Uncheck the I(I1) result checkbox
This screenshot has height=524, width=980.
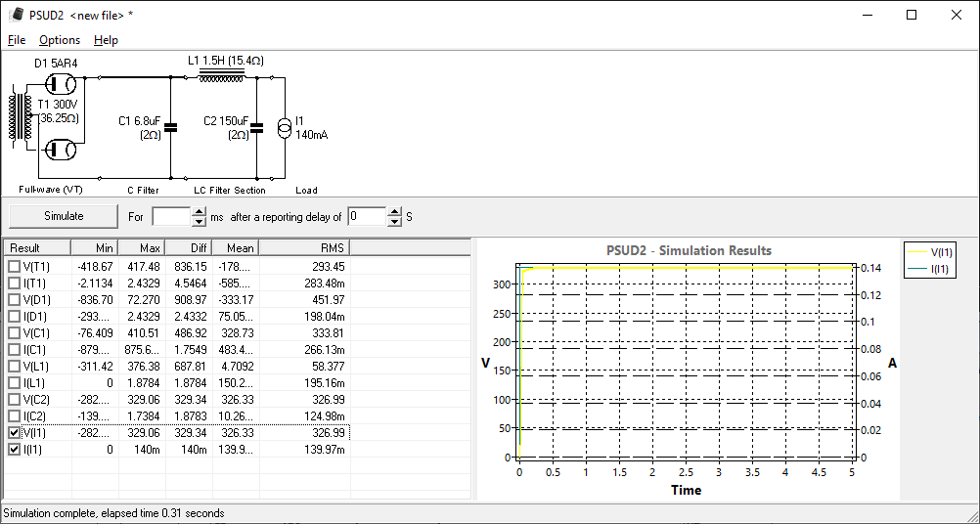[x=15, y=449]
